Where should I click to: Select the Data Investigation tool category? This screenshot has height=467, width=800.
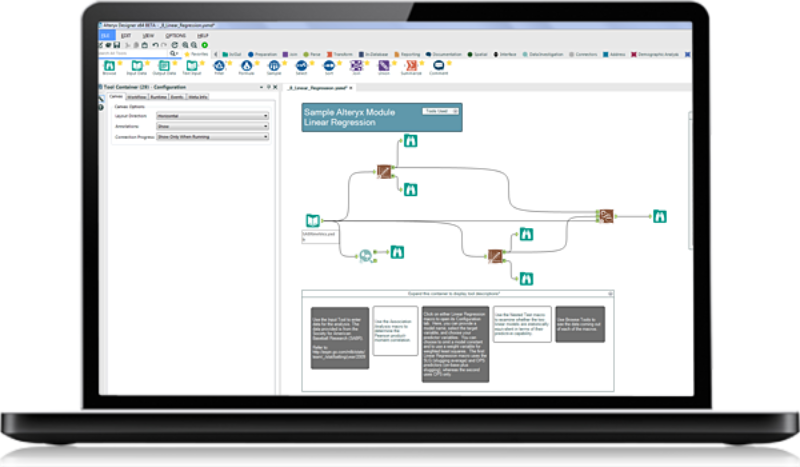(x=543, y=54)
